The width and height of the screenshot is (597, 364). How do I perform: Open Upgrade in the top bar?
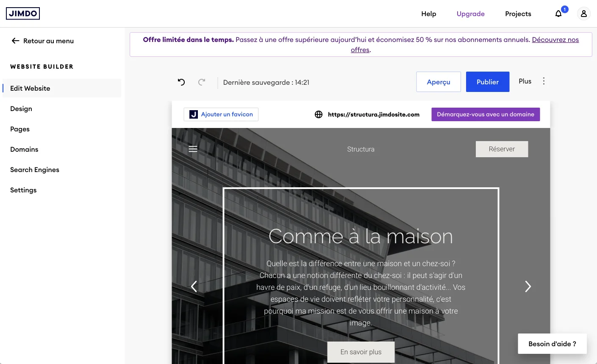tap(470, 14)
